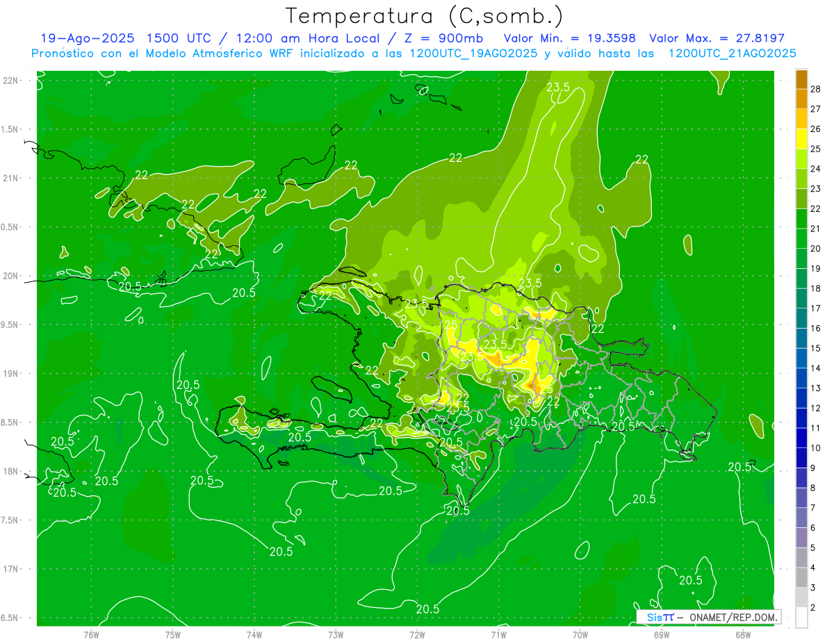Click the '70W' longitude axis label

[x=580, y=635]
